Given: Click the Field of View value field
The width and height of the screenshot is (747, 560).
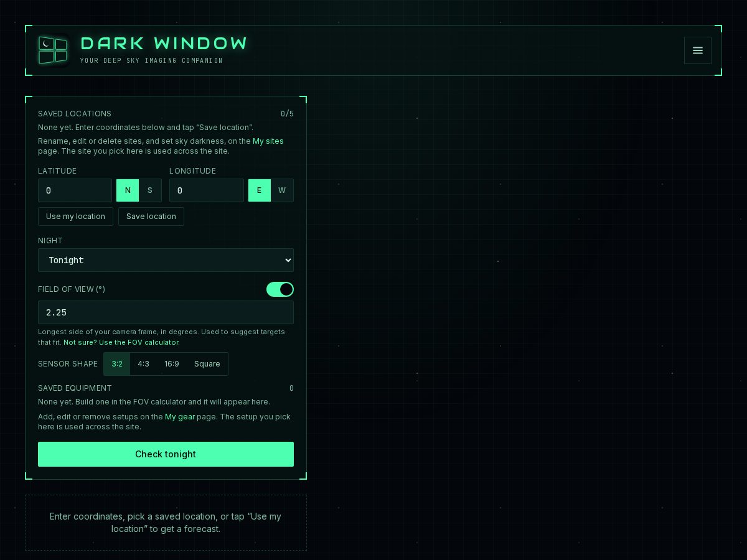Looking at the screenshot, I should coord(166,312).
